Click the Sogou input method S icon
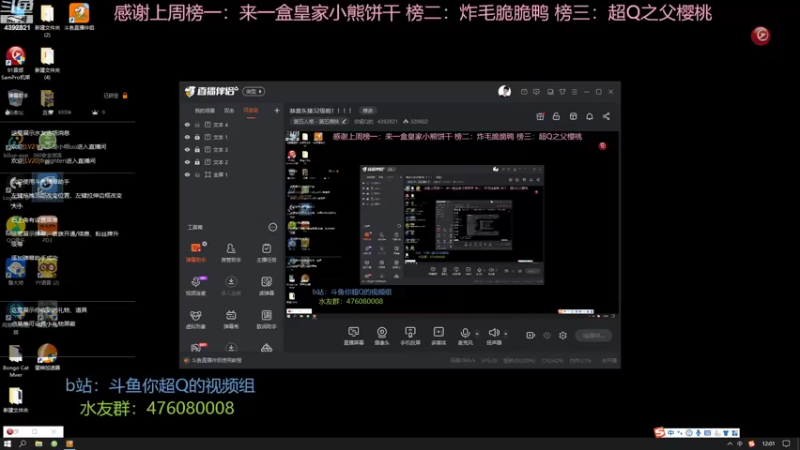 pyautogui.click(x=660, y=432)
